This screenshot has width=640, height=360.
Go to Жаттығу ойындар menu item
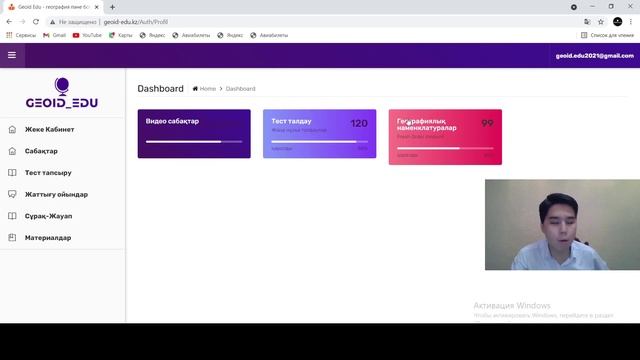coord(56,194)
